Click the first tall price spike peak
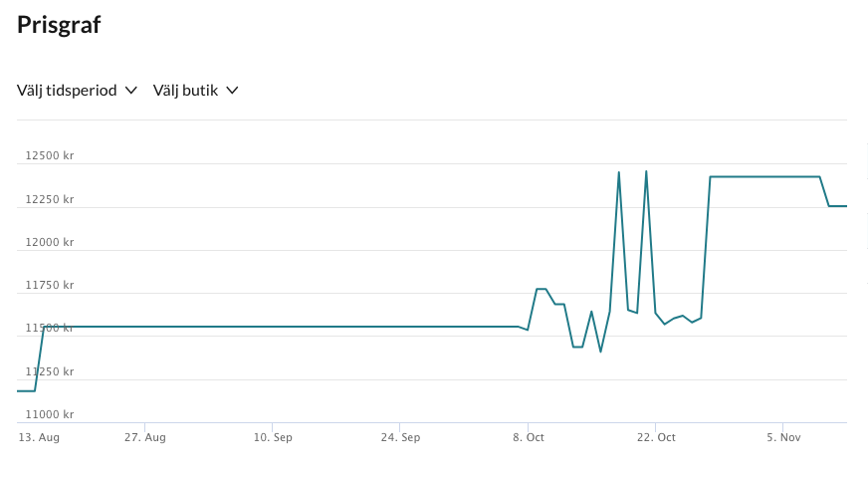The height and width of the screenshot is (478, 868). (x=619, y=172)
